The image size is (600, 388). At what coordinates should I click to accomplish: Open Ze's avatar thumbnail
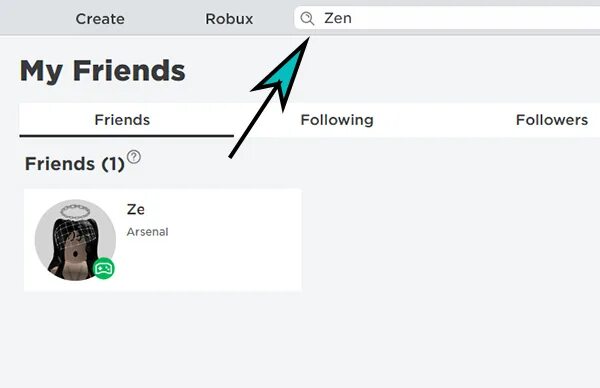tap(75, 240)
